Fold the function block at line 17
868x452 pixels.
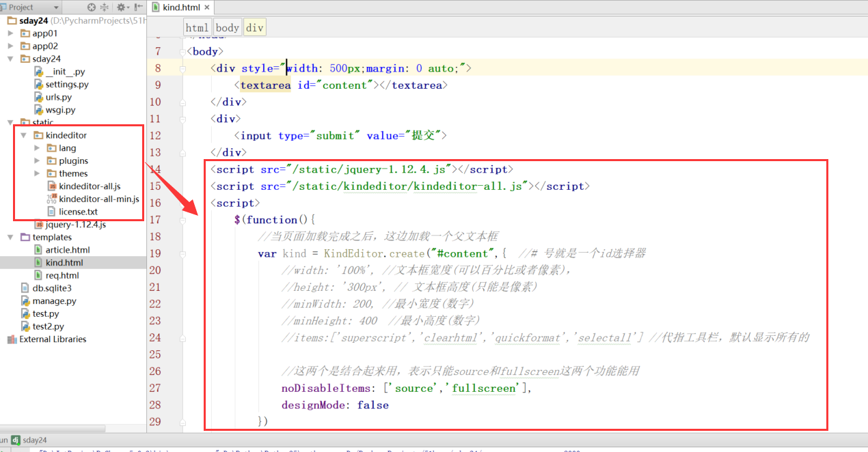182,220
